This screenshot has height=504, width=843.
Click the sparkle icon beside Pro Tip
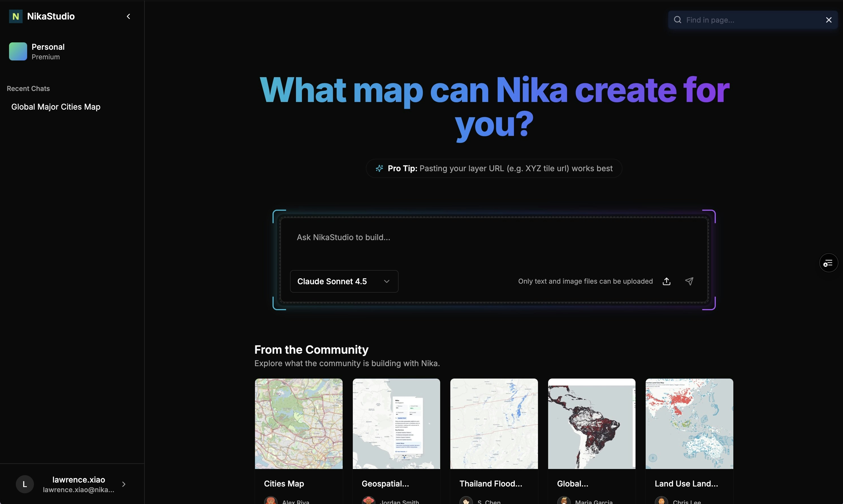(379, 168)
